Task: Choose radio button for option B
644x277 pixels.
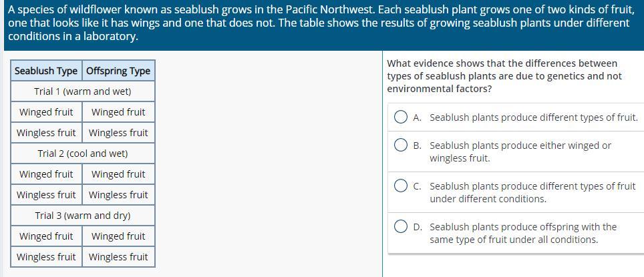Action: coord(401,146)
